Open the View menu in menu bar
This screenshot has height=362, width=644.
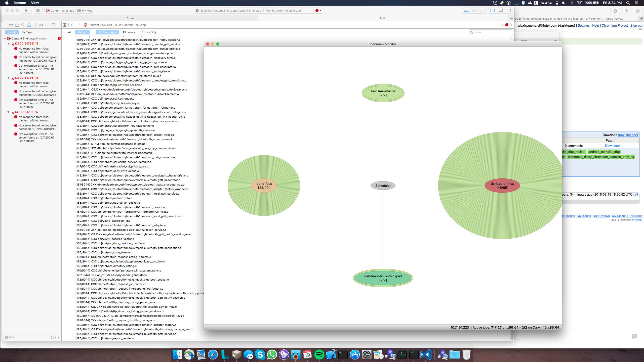tap(35, 3)
